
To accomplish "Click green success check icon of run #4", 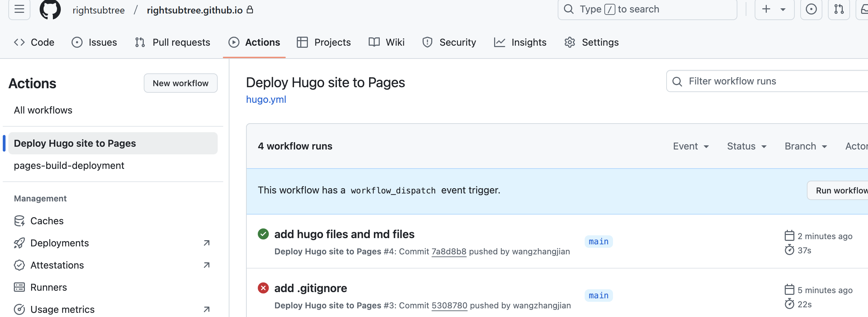I will tap(263, 234).
